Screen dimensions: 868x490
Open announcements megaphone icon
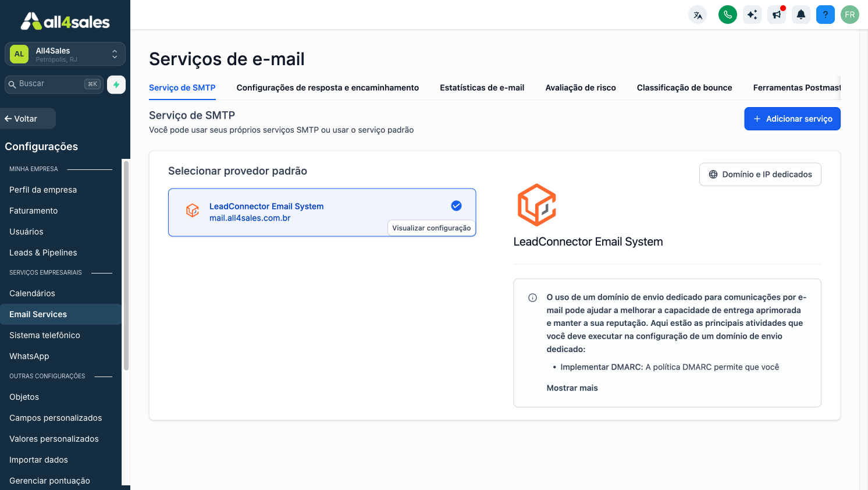777,15
